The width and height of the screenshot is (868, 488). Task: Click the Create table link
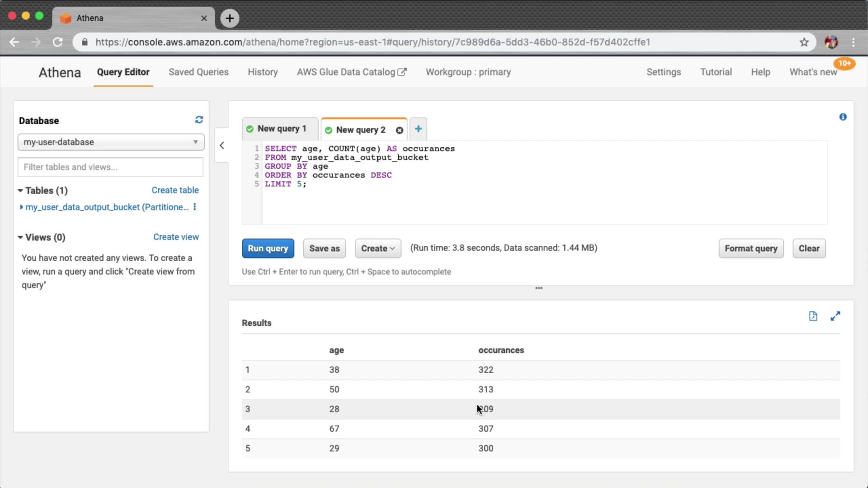175,190
